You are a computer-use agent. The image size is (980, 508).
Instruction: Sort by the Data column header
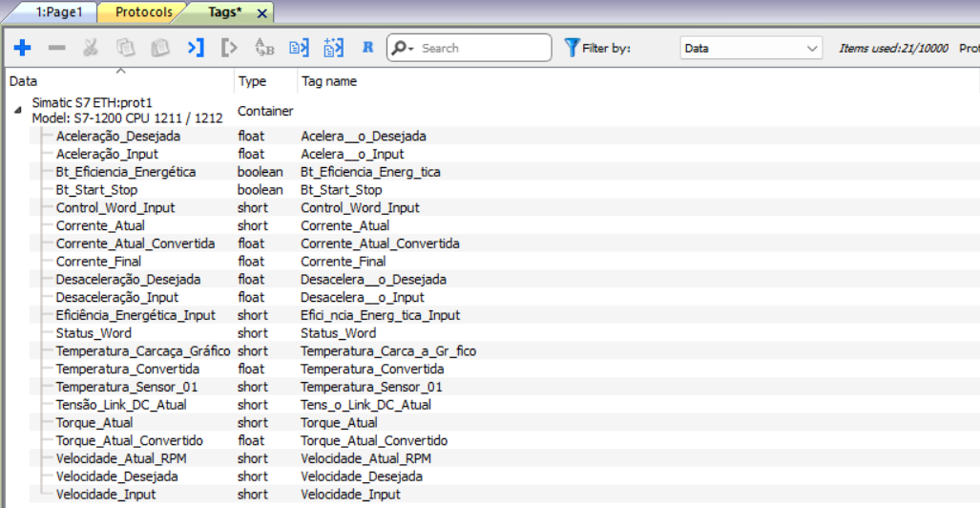pyautogui.click(x=24, y=81)
